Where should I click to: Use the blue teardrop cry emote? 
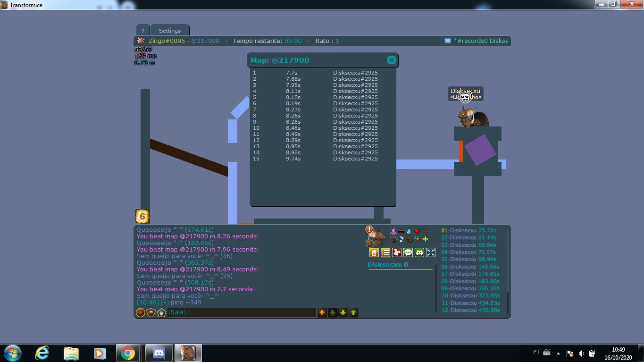click(409, 231)
